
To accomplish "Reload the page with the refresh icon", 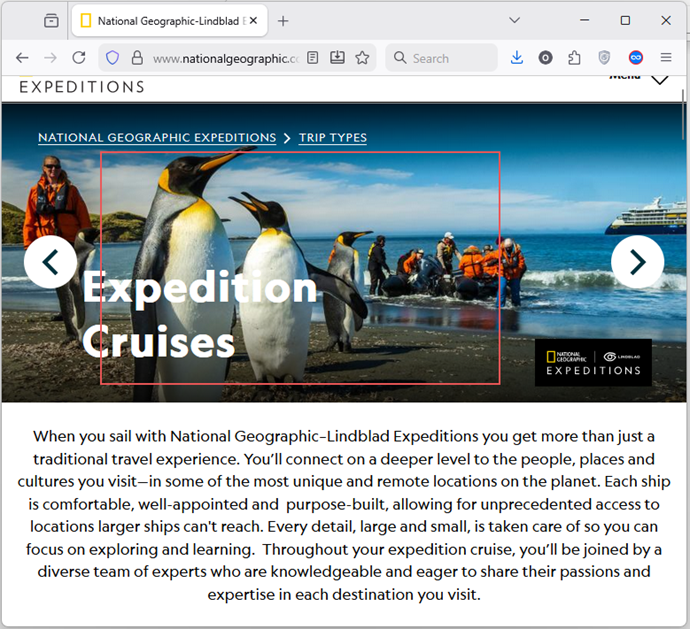I will pyautogui.click(x=79, y=58).
